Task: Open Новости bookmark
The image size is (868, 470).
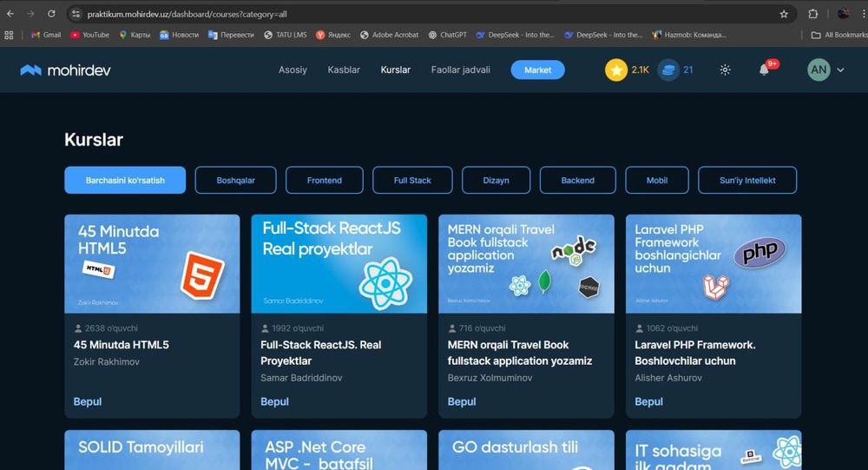Action: (x=179, y=35)
